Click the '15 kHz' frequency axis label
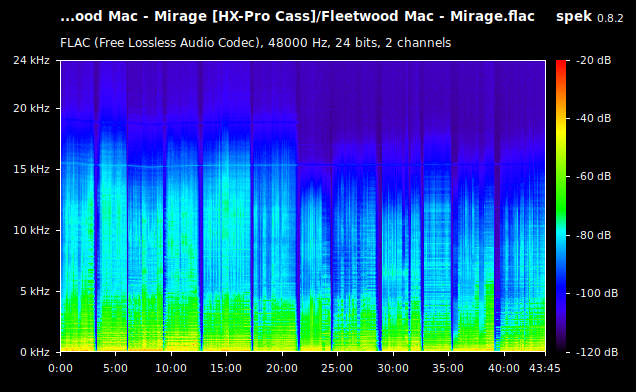Image resolution: width=636 pixels, height=392 pixels. click(31, 169)
